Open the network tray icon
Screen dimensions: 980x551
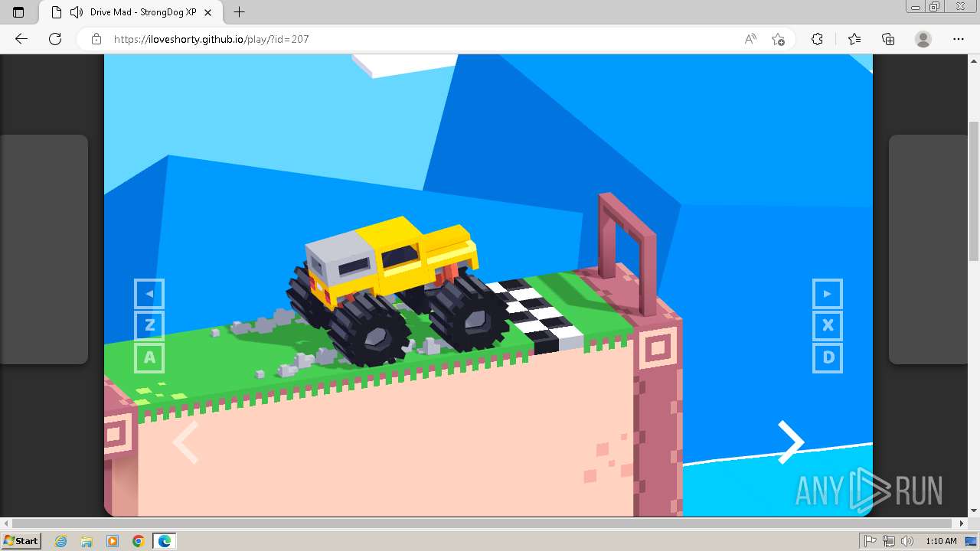pos(888,541)
